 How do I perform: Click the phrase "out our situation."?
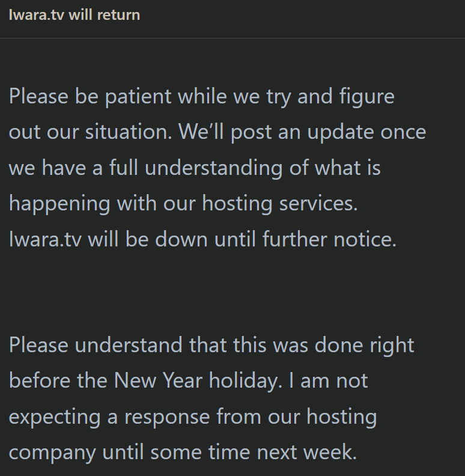coord(90,132)
